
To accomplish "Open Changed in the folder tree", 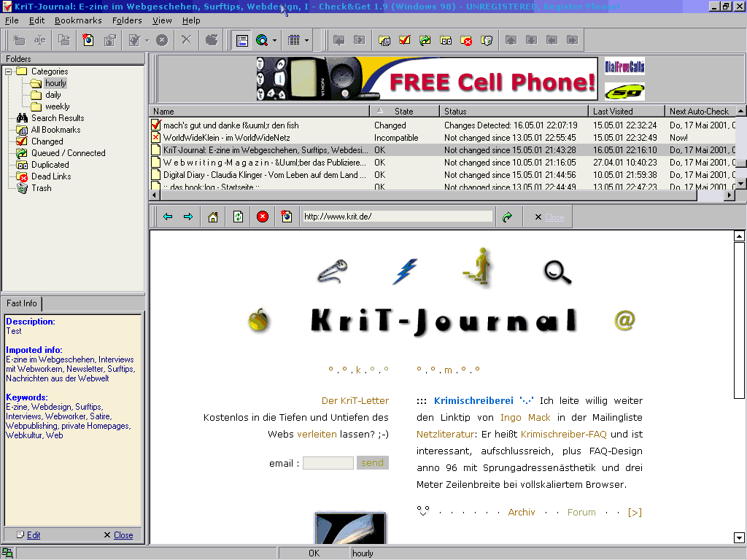I will point(47,141).
